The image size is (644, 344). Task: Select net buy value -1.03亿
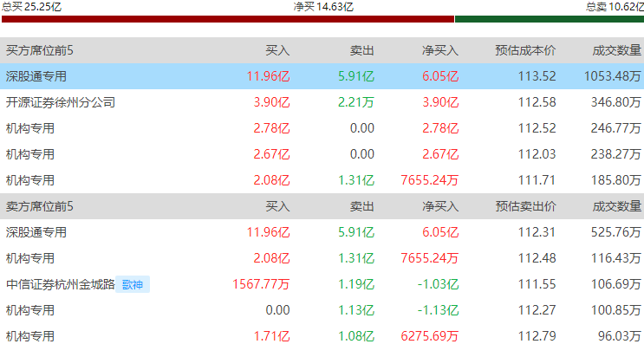(438, 284)
